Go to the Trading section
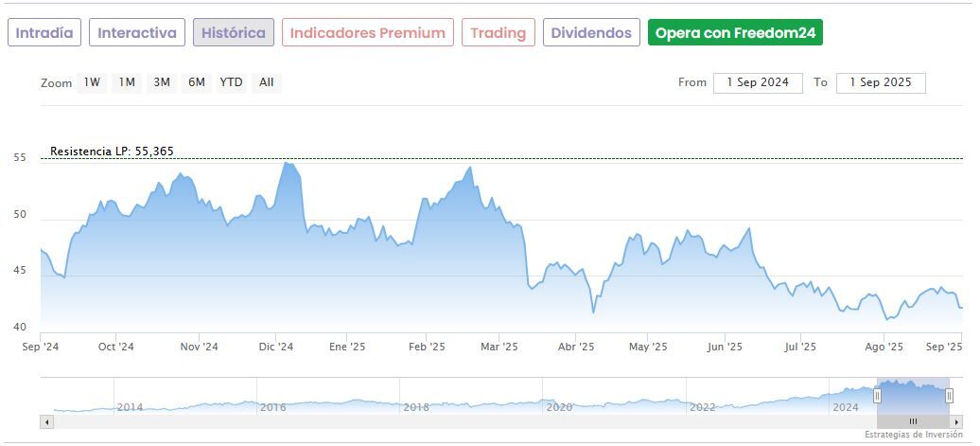This screenshot has width=980, height=446. [498, 33]
